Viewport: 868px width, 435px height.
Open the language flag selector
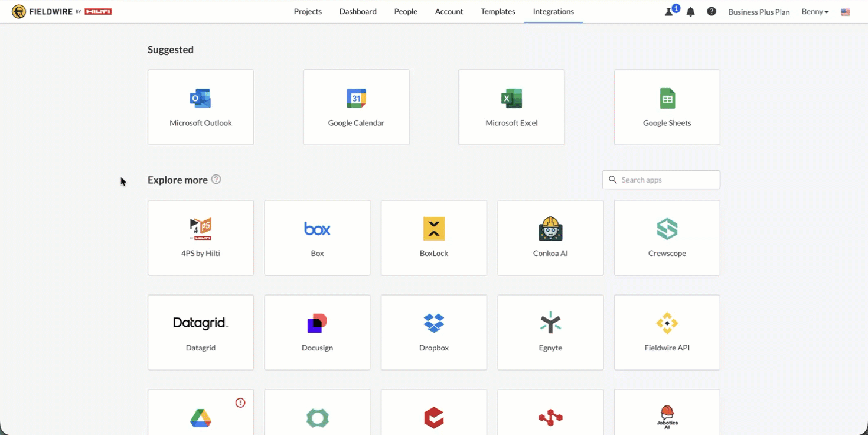[x=846, y=12]
